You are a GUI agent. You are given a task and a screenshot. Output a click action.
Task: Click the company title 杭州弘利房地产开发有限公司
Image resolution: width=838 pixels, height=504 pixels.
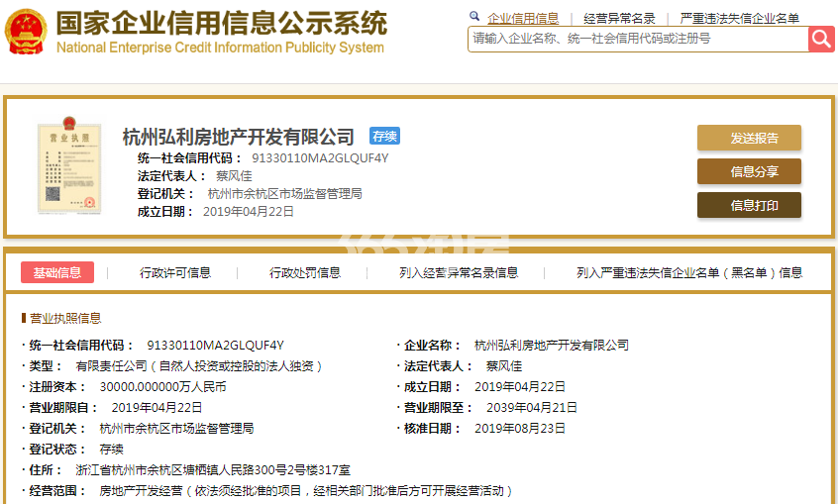239,137
